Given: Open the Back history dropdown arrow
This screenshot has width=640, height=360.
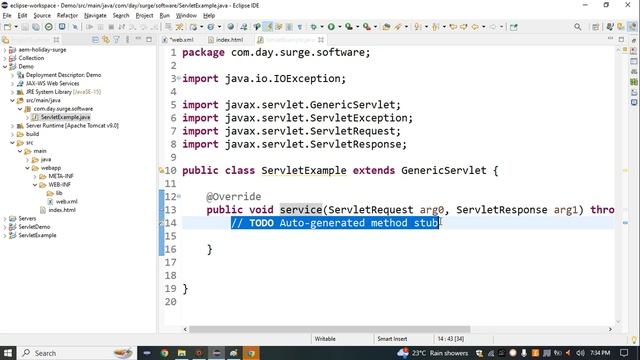Looking at the screenshot, I should [484, 27].
